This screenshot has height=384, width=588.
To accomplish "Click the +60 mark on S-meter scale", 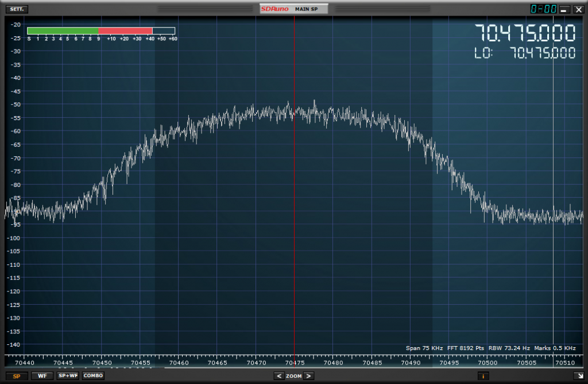I will tap(172, 39).
